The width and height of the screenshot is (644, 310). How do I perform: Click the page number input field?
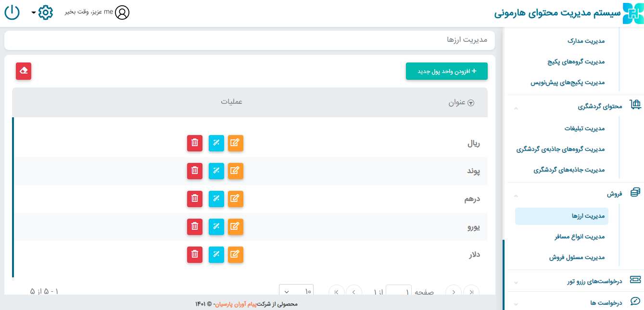tap(399, 291)
